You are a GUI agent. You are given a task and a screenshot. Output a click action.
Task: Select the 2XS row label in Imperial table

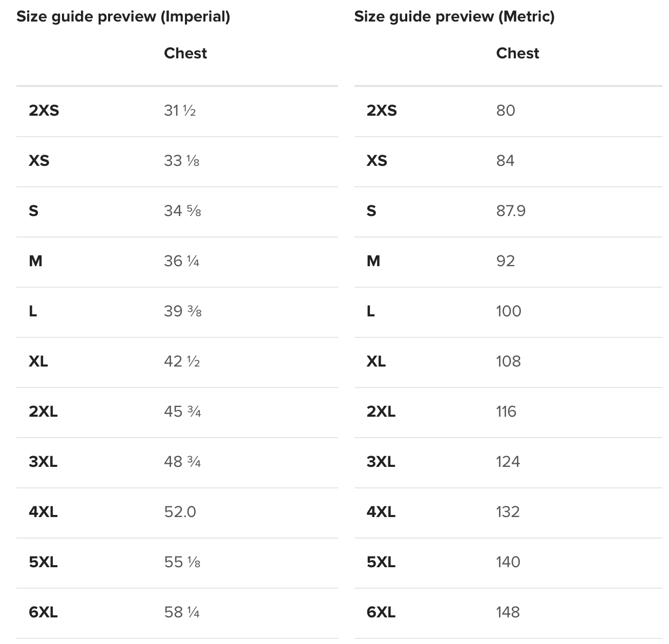click(44, 111)
